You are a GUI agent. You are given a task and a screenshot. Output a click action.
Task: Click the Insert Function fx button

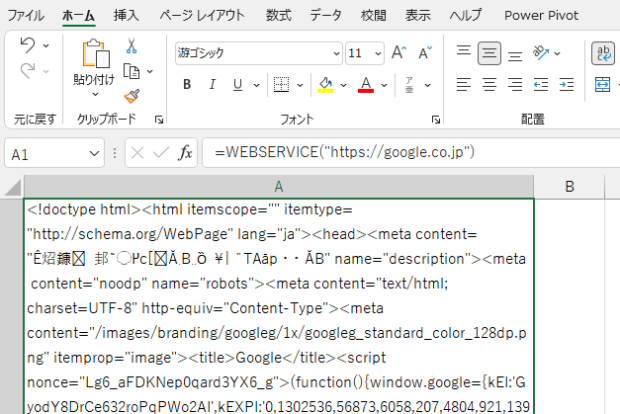(185, 153)
